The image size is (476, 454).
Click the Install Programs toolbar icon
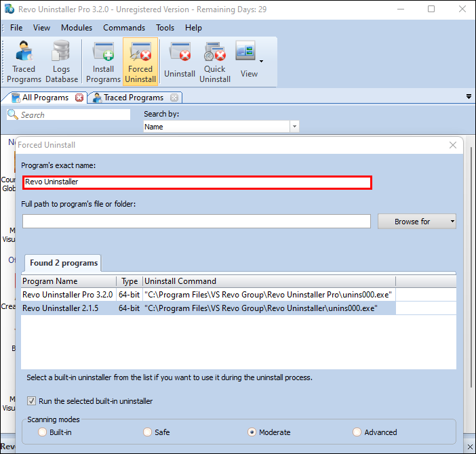(103, 62)
